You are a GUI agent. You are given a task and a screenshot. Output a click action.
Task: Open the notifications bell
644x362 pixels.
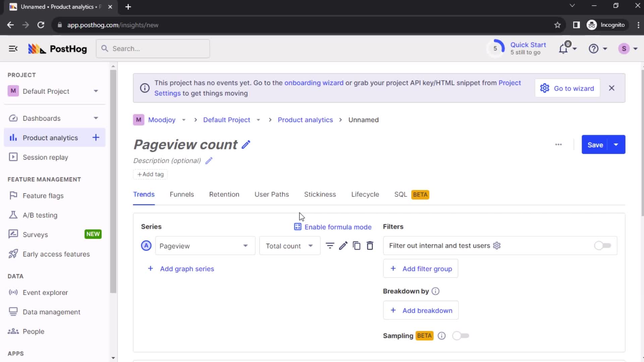click(x=565, y=49)
